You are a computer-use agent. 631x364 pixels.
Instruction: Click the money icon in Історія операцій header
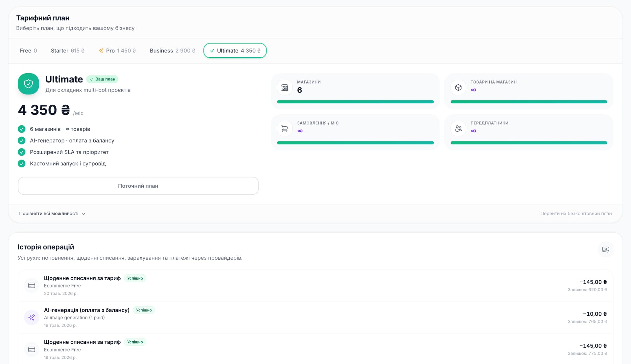pos(606,249)
